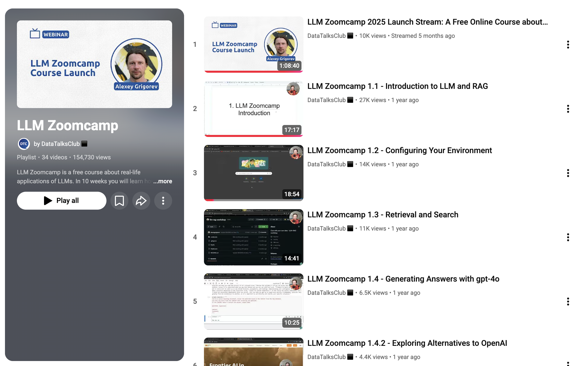The height and width of the screenshot is (366, 588).
Task: Open the Launch Stream video thumbnail
Action: [x=253, y=44]
